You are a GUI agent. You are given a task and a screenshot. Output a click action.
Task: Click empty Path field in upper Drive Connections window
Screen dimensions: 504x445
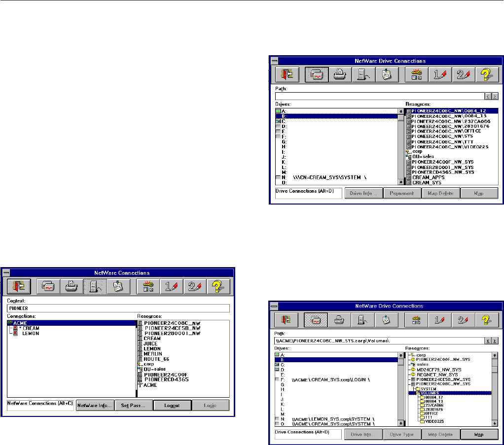pos(380,96)
